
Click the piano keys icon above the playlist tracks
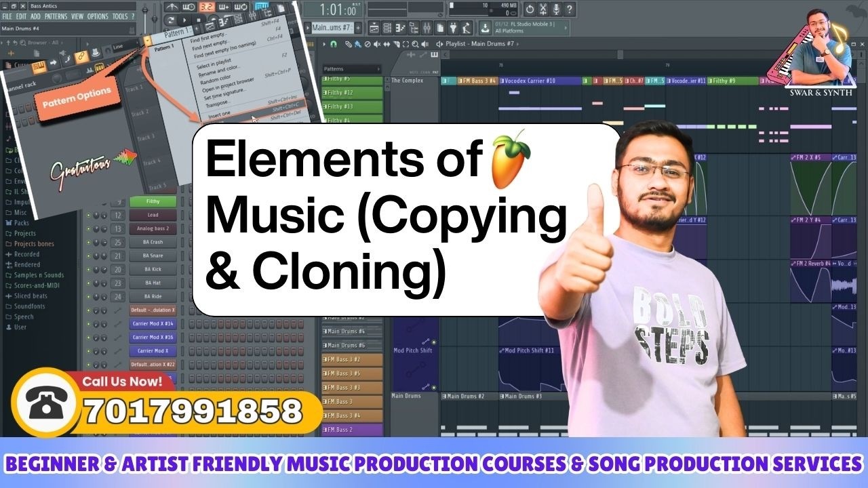pyautogui.click(x=434, y=55)
